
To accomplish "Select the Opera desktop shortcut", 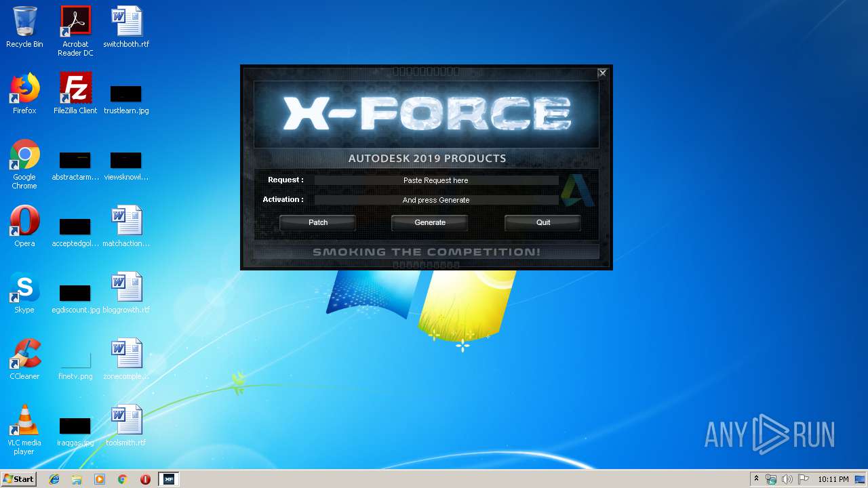I will pyautogui.click(x=24, y=226).
